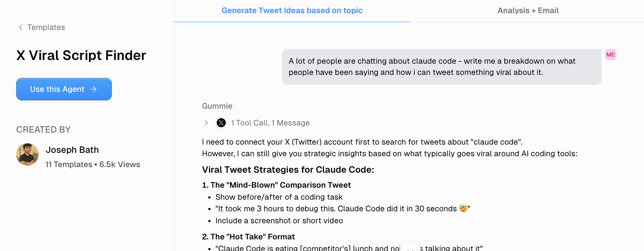Click the Viral Tweet Strategies heading
This screenshot has width=644, height=251.
pyautogui.click(x=288, y=169)
